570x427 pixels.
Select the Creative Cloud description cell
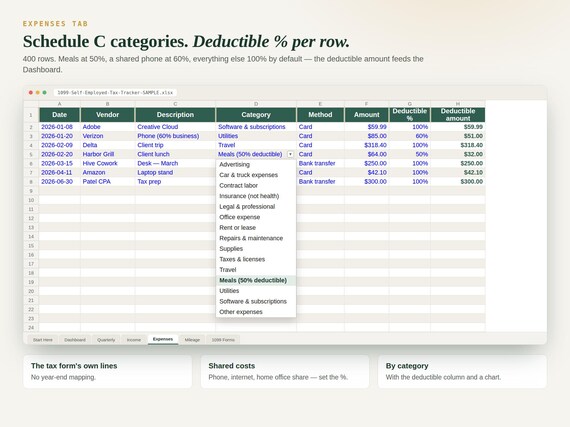pyautogui.click(x=175, y=127)
